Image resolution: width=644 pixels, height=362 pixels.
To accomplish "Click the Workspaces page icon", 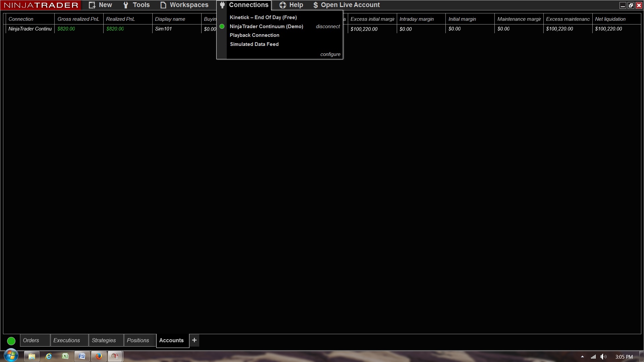I will pos(163,5).
